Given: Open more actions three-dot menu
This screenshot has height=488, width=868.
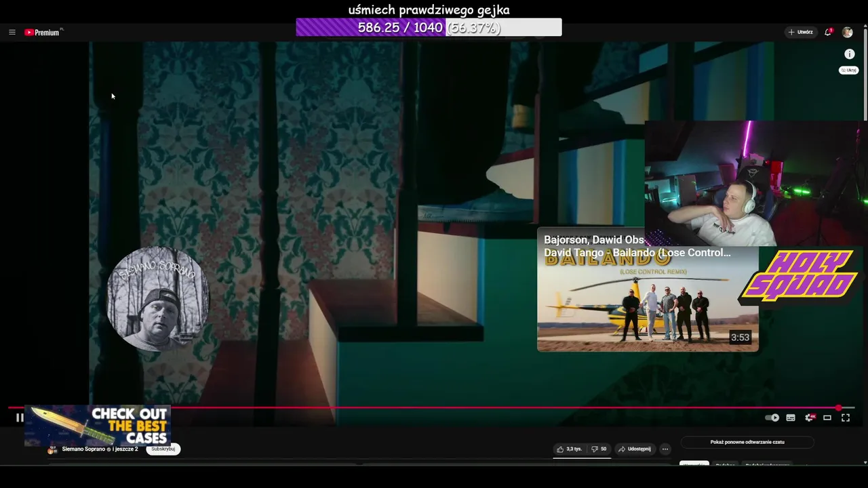Looking at the screenshot, I should pyautogui.click(x=665, y=449).
